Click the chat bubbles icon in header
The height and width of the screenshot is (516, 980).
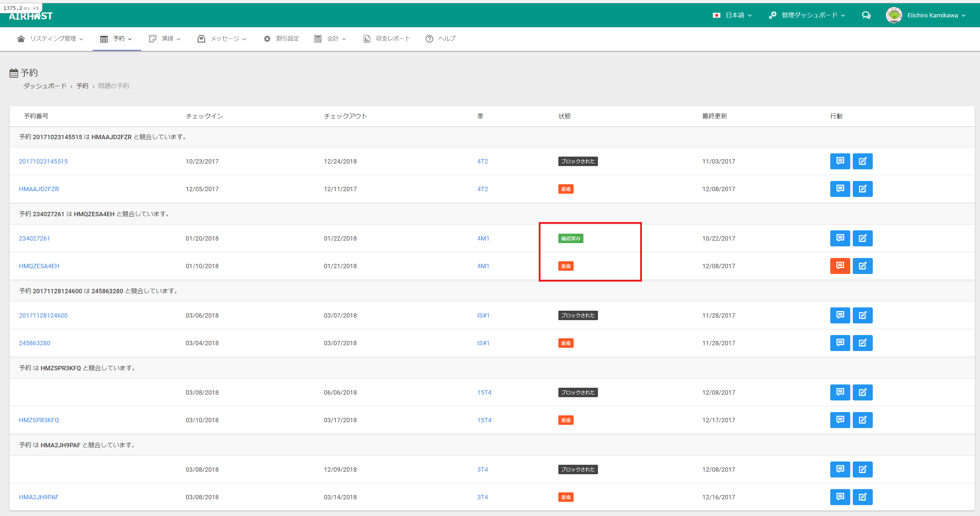(x=866, y=15)
